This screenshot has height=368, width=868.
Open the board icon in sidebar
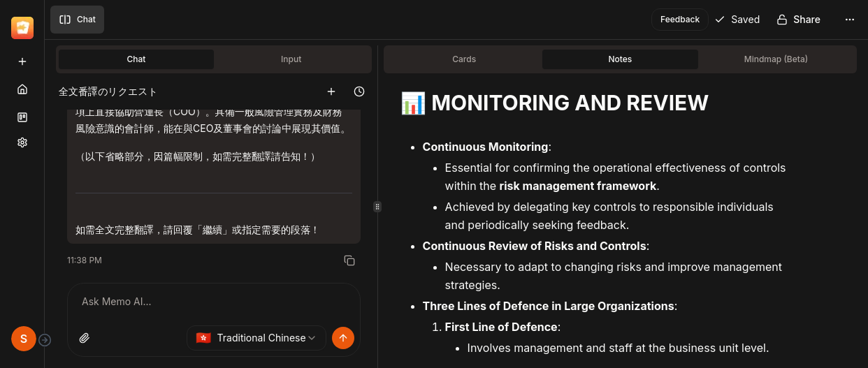pyautogui.click(x=22, y=117)
